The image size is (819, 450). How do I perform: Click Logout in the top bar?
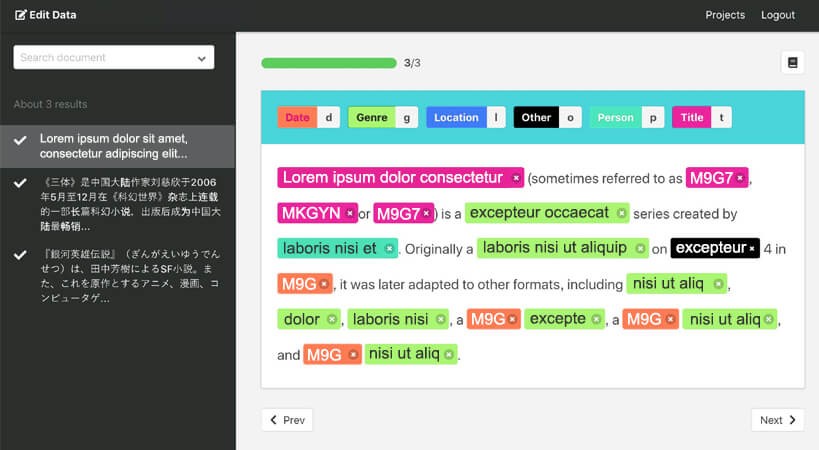point(777,15)
